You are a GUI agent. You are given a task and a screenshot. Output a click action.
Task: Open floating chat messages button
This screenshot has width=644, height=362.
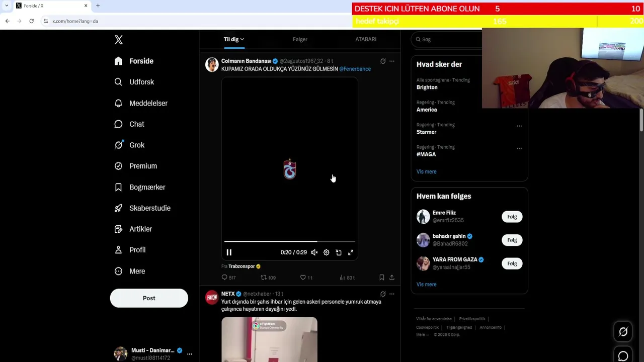pyautogui.click(x=623, y=356)
